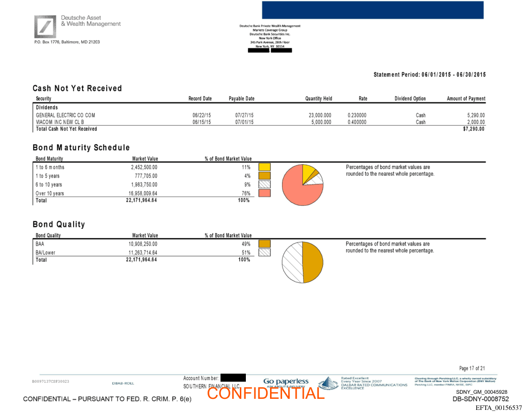Click the redacted Account Number box
Screen dimensions: 532x420
click(x=233, y=378)
